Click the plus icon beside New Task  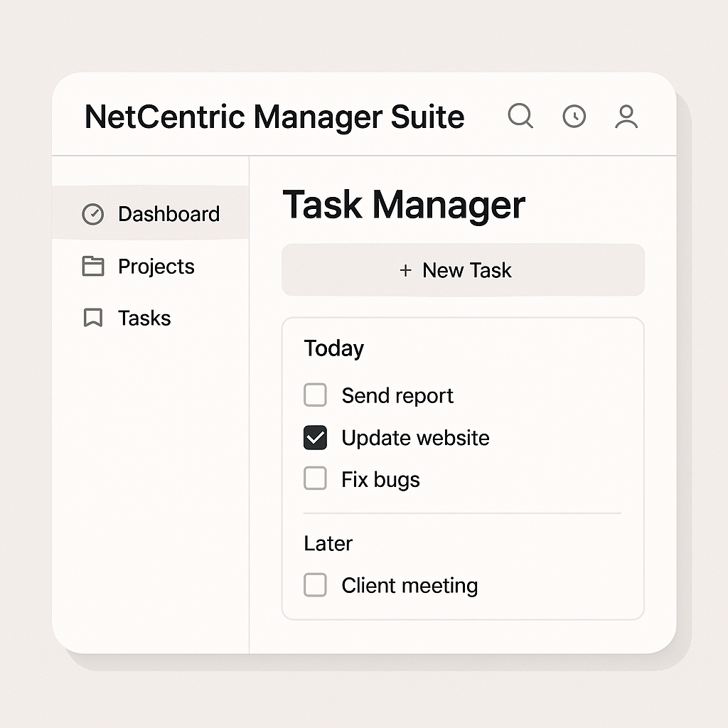click(405, 270)
